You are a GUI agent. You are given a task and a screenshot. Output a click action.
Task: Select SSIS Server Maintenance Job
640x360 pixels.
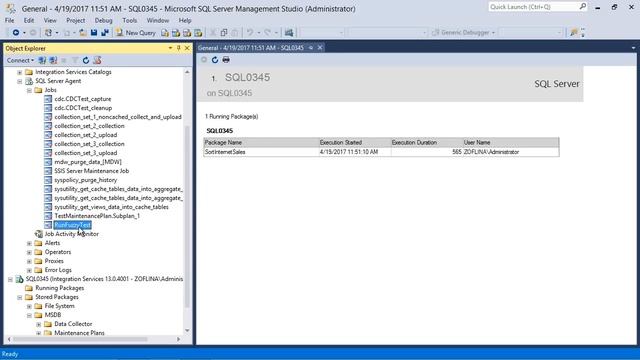coord(91,171)
